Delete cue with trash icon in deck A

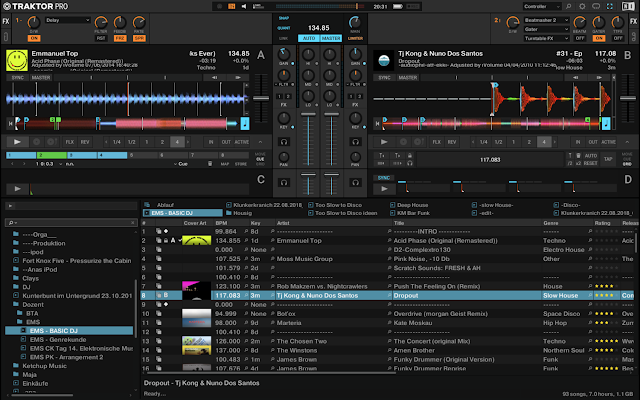(210, 164)
